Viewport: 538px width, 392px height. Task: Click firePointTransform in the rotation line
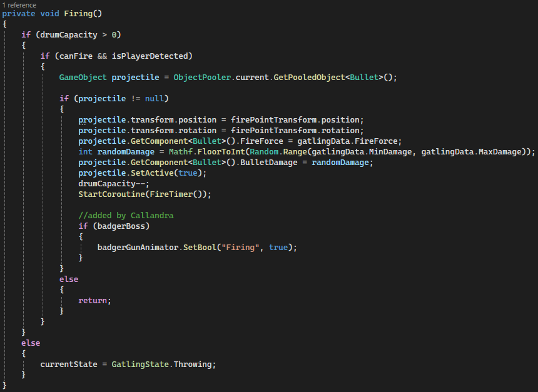click(x=273, y=131)
